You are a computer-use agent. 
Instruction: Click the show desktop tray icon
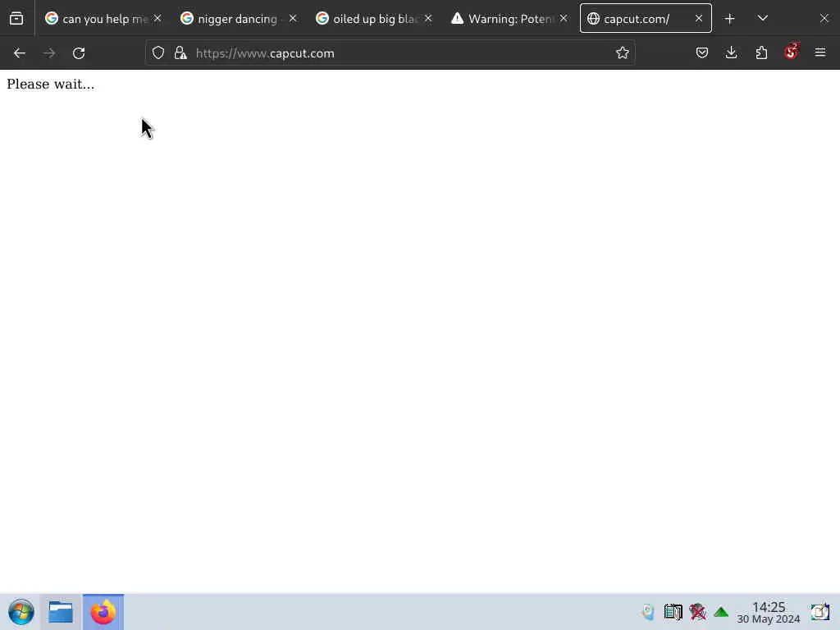coord(819,612)
